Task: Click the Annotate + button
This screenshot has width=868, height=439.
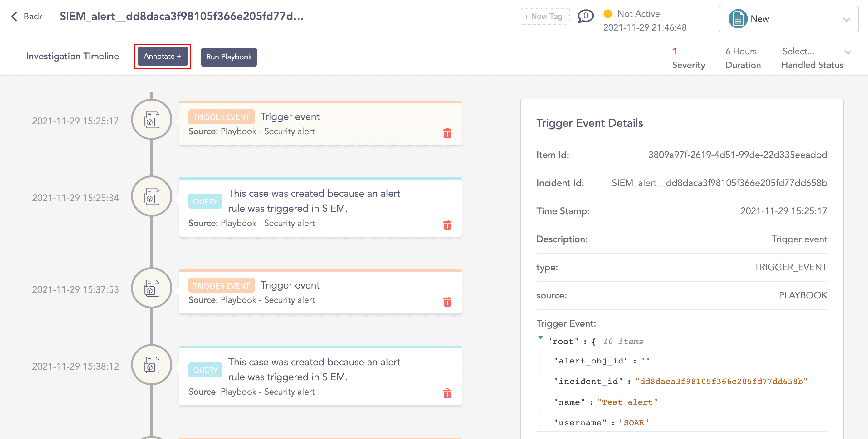Action: 163,56
